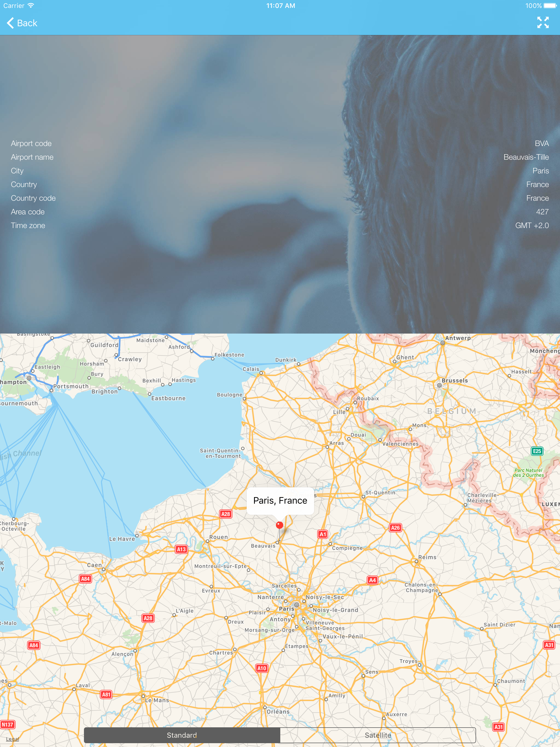Select the Standard map mode
The image size is (560, 747).
tap(182, 735)
